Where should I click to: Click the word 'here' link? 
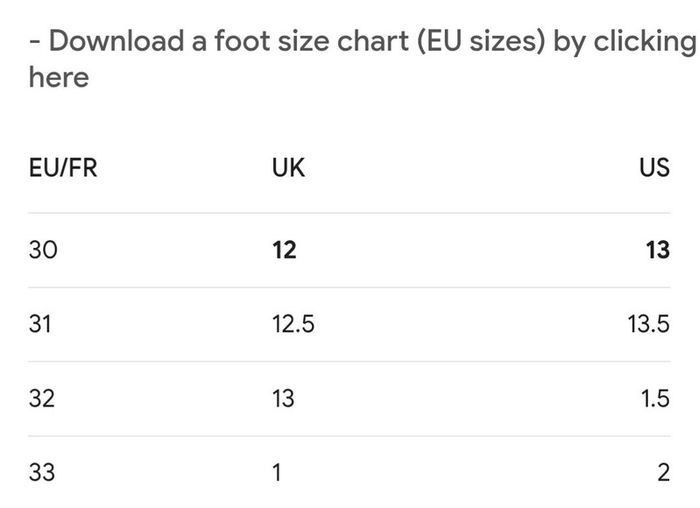coord(59,77)
